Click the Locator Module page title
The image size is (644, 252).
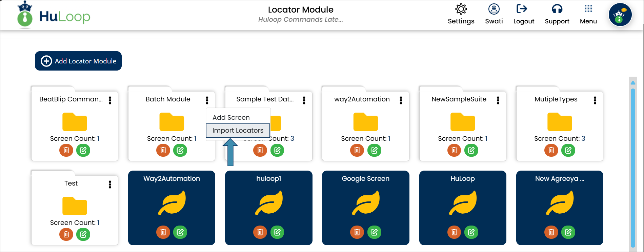[301, 9]
